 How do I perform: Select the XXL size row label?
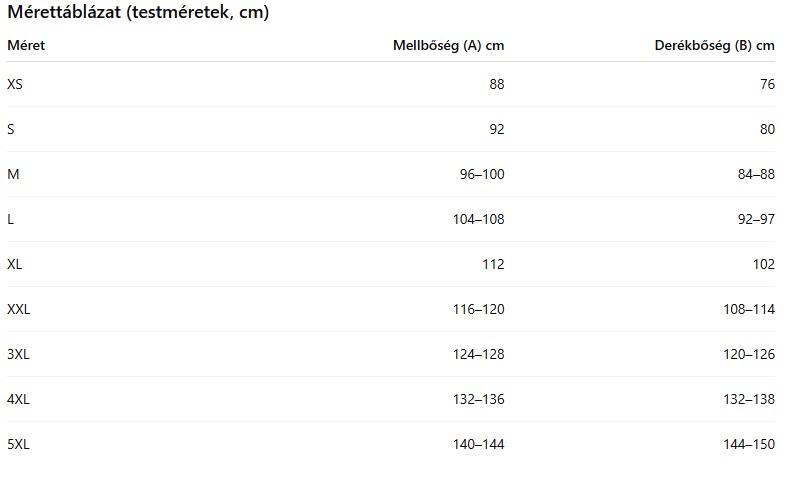[19, 309]
